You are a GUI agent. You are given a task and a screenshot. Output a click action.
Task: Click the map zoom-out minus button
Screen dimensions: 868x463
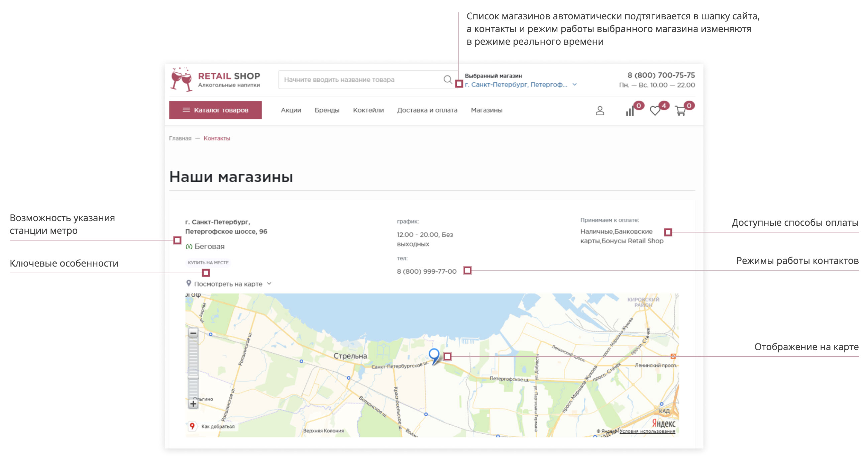193,333
